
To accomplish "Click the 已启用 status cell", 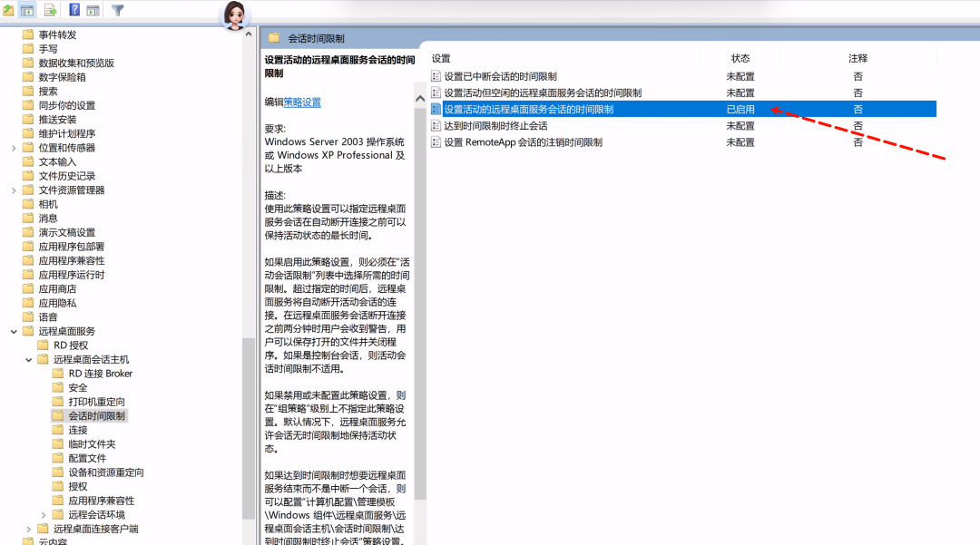I will point(740,109).
